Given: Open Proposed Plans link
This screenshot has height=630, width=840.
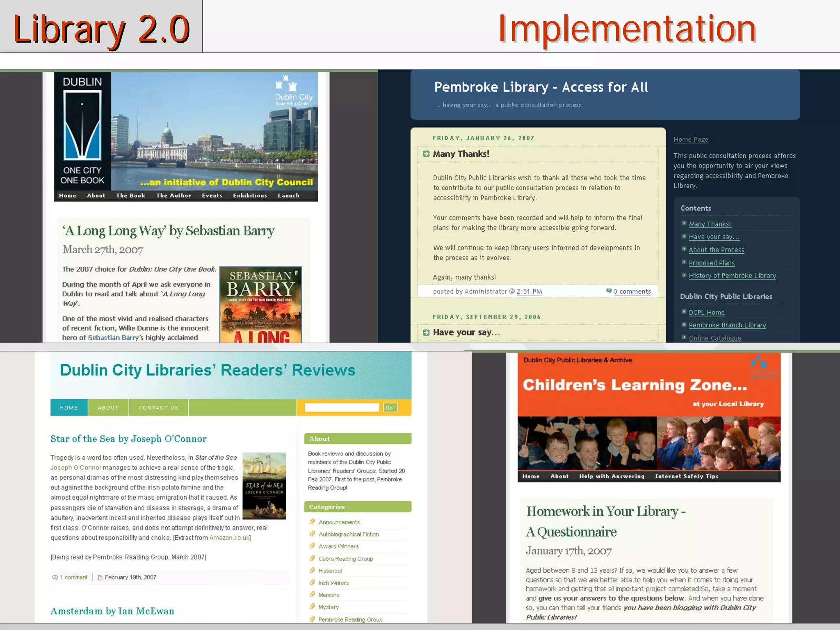Looking at the screenshot, I should pos(712,263).
